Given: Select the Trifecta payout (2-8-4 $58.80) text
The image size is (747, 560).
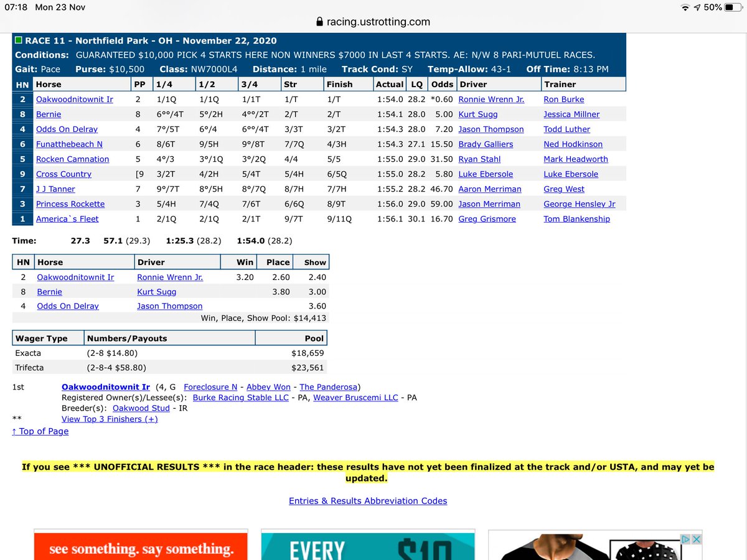Looking at the screenshot, I should pos(116,368).
